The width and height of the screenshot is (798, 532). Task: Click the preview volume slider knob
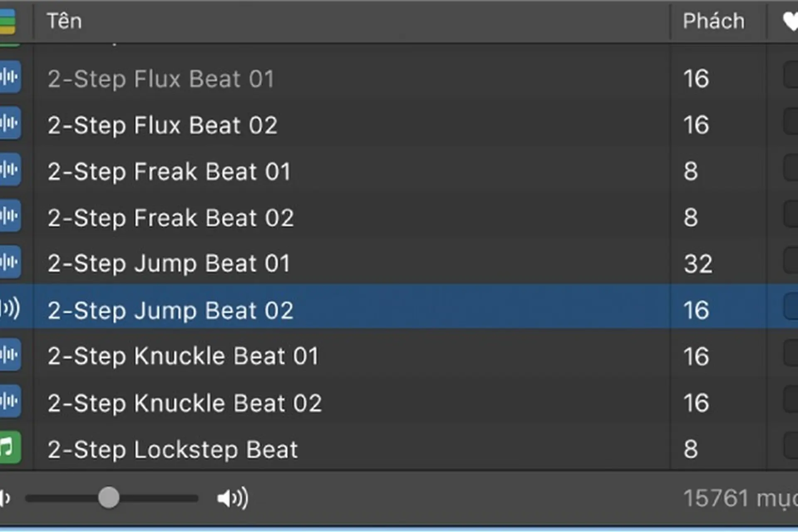pyautogui.click(x=109, y=498)
